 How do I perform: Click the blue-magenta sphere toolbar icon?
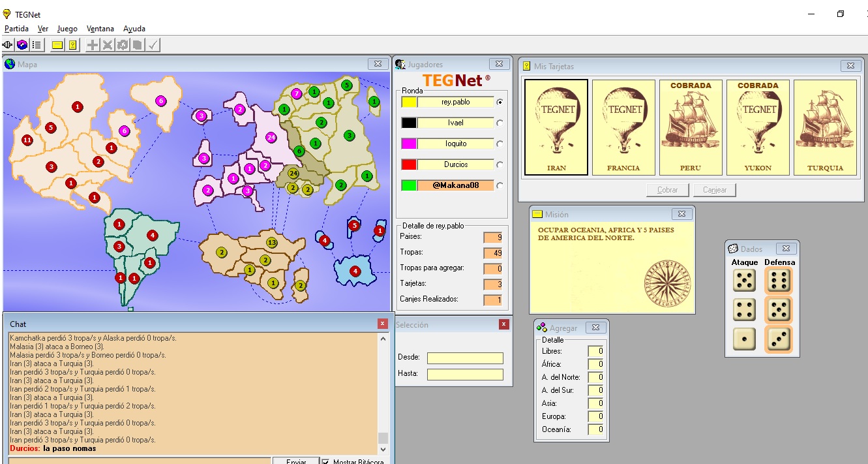click(x=22, y=45)
